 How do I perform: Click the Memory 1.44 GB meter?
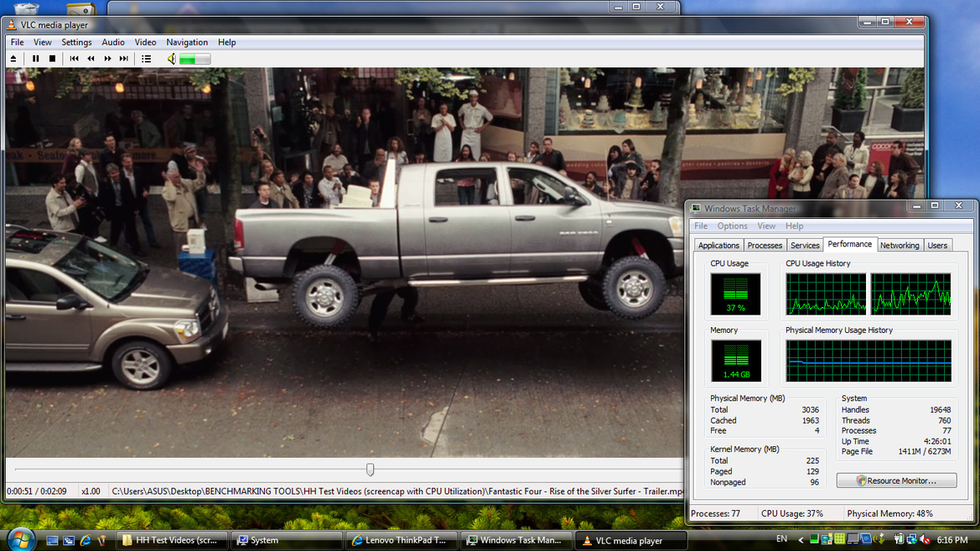click(735, 361)
